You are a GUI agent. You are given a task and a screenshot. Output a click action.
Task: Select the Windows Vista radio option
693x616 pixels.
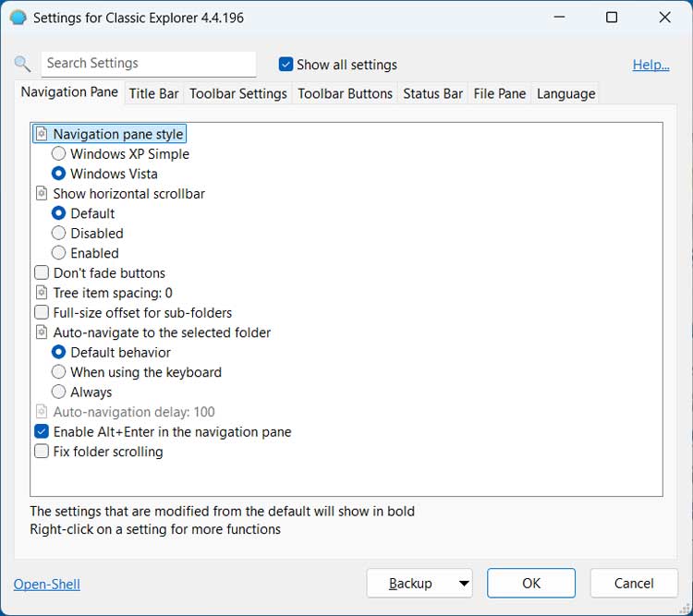pyautogui.click(x=58, y=174)
